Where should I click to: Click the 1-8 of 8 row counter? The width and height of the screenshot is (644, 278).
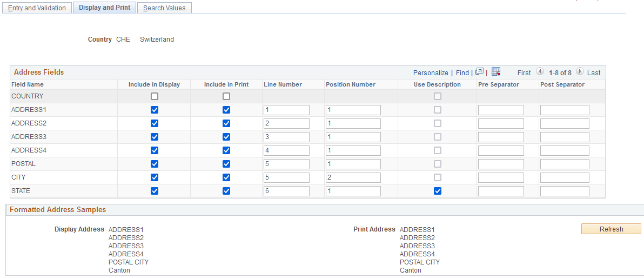point(560,73)
